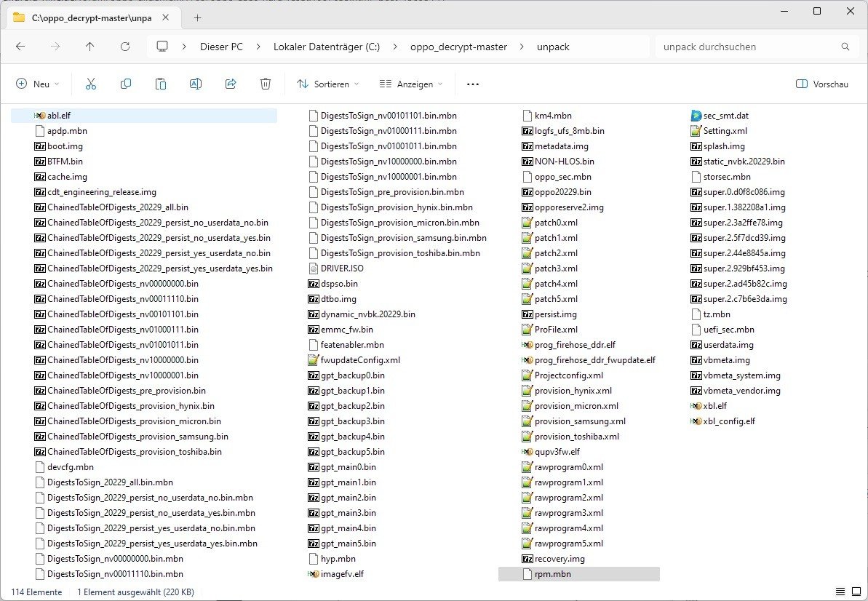Image resolution: width=868 pixels, height=601 pixels.
Task: Click the Delete trash icon
Action: [266, 84]
